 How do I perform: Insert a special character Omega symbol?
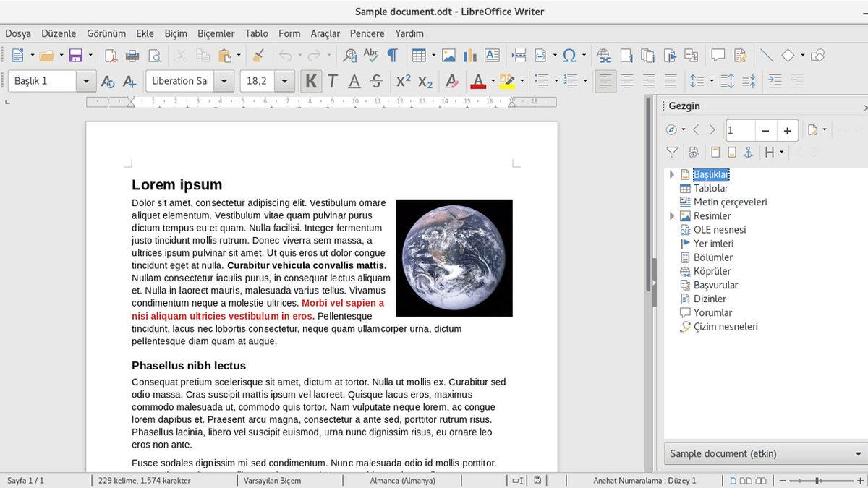570,56
